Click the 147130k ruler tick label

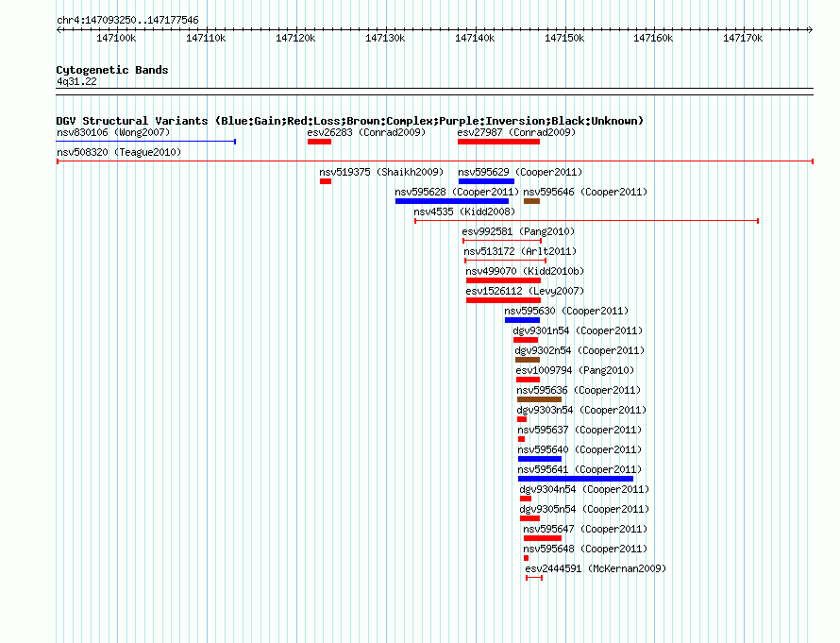coord(385,38)
